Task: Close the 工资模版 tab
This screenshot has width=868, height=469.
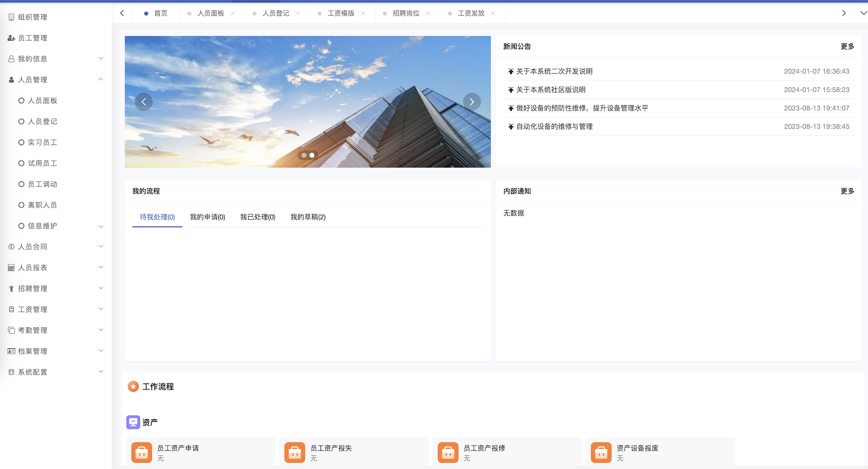Action: (x=363, y=13)
